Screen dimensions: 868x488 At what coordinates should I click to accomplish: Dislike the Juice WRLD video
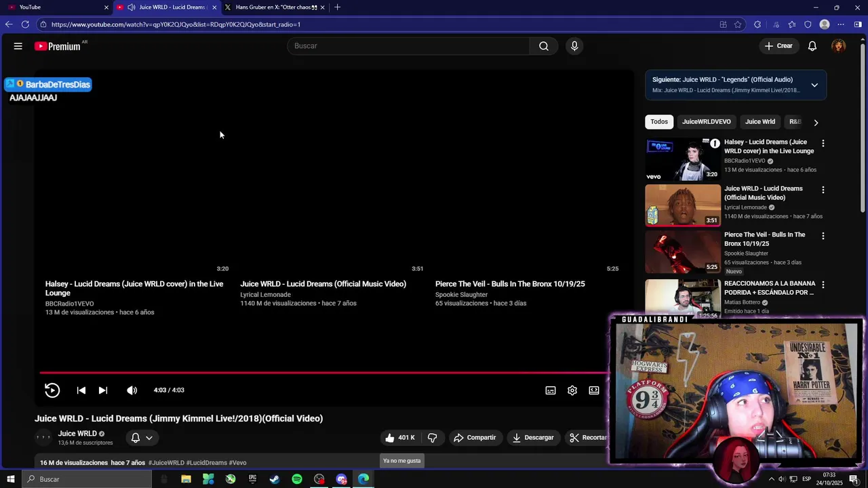point(432,438)
